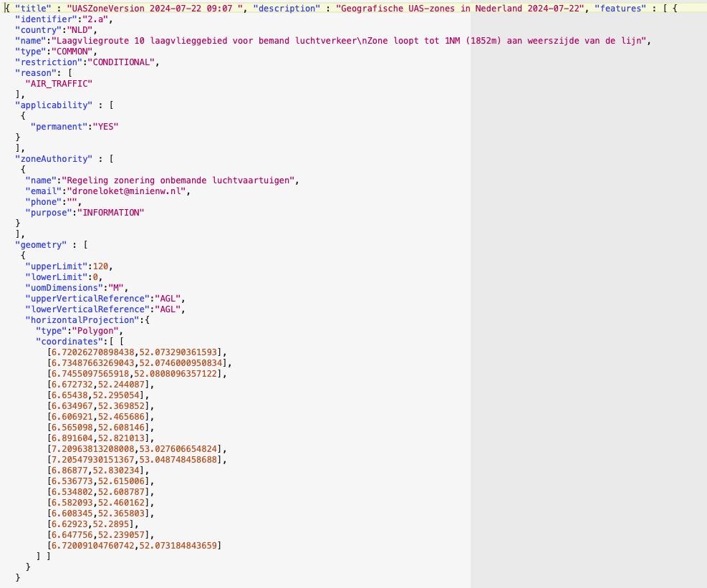Click the "applicability" key
The height and width of the screenshot is (588, 707).
pos(54,105)
